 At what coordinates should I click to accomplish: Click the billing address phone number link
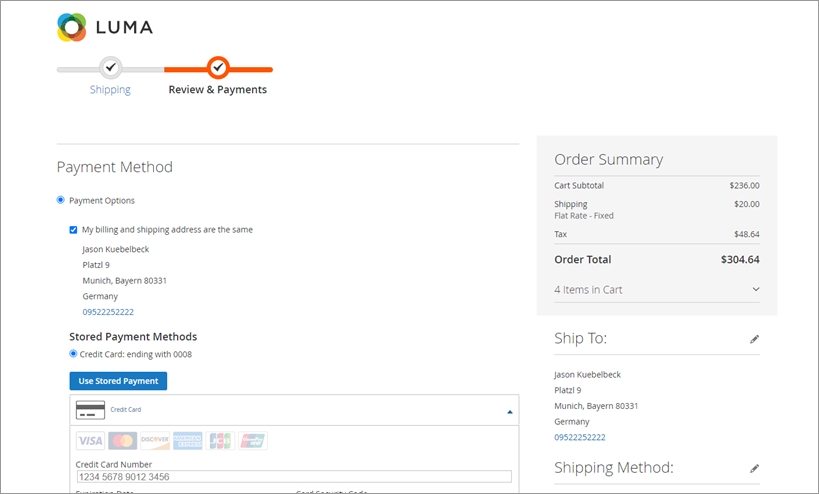(108, 312)
